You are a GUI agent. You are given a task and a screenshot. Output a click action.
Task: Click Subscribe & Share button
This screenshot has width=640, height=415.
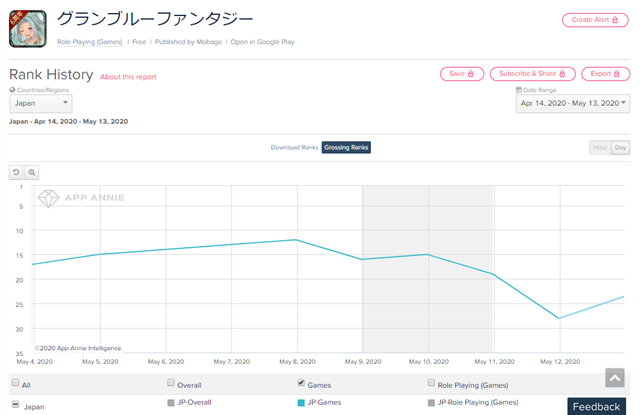532,74
